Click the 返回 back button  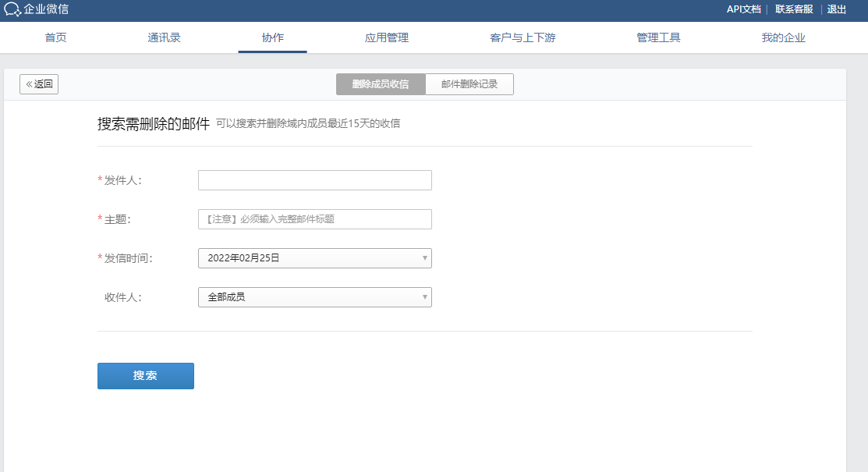[39, 84]
